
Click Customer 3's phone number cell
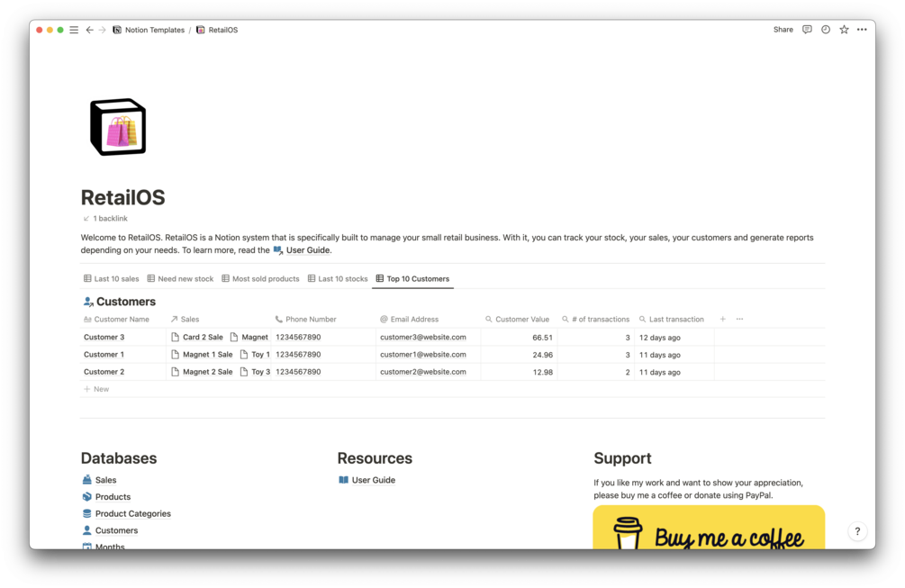[x=323, y=337]
